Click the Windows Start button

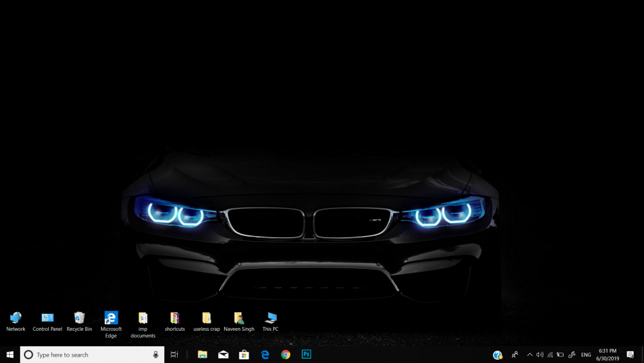[10, 355]
